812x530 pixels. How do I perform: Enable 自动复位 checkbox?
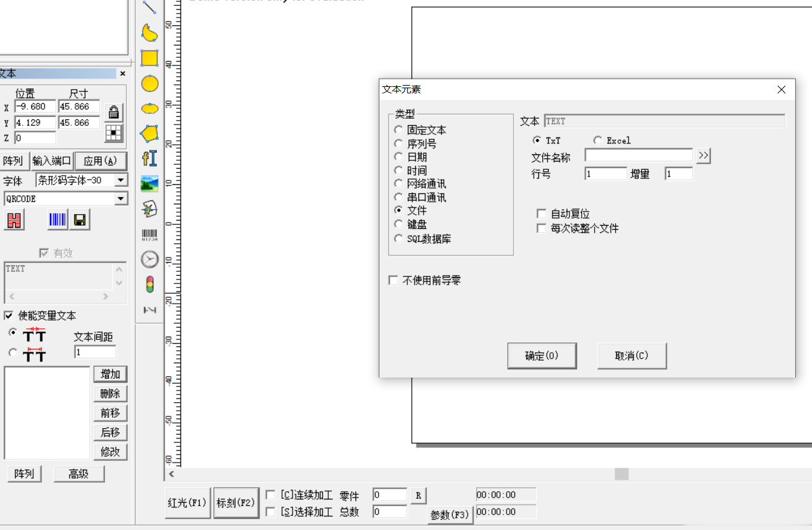click(541, 213)
